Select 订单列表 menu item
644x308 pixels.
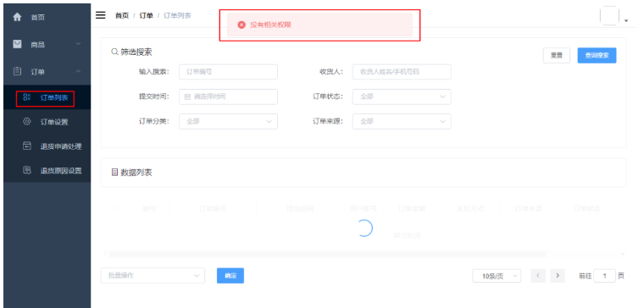coord(47,97)
